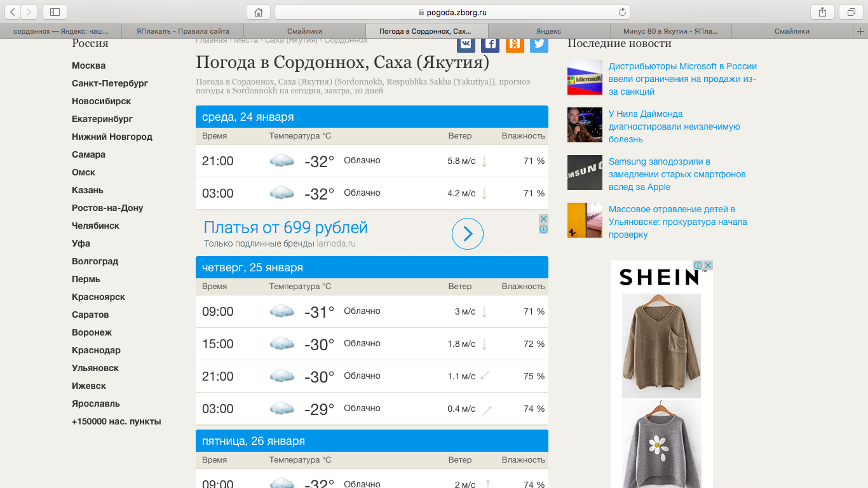Image resolution: width=868 pixels, height=488 pixels.
Task: Share the page on Twitter
Action: click(539, 43)
